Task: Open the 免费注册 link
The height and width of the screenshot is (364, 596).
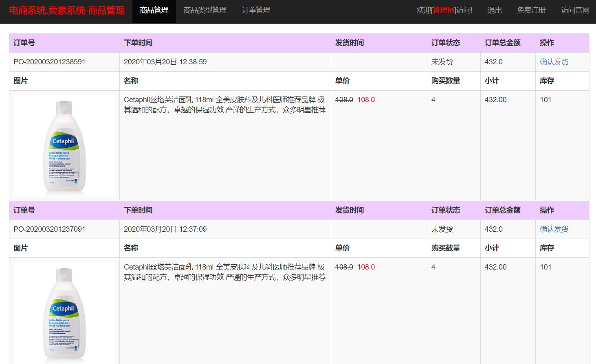Action: (531, 10)
